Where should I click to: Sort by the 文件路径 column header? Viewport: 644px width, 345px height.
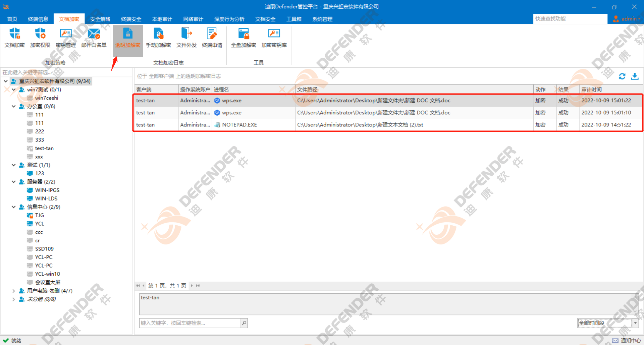click(414, 90)
